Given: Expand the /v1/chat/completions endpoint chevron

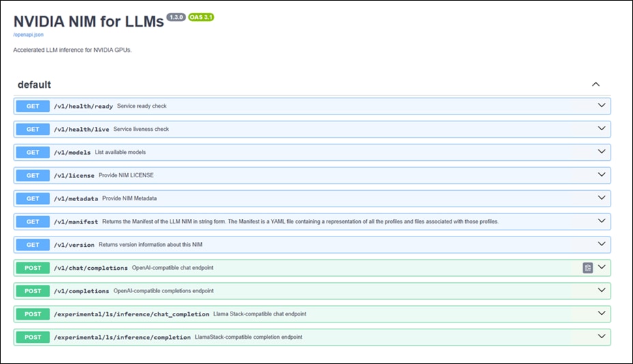Looking at the screenshot, I should [602, 267].
